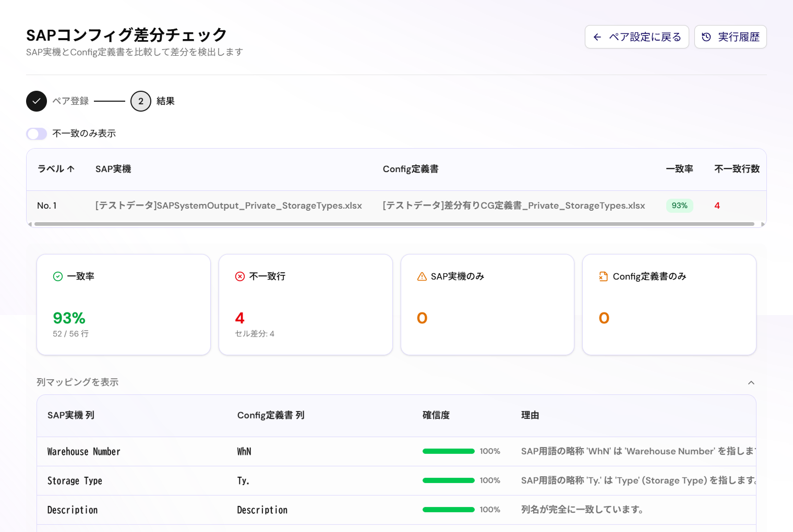The width and height of the screenshot is (793, 532).
Task: Click the SAP実機 列 header
Action: click(x=71, y=415)
